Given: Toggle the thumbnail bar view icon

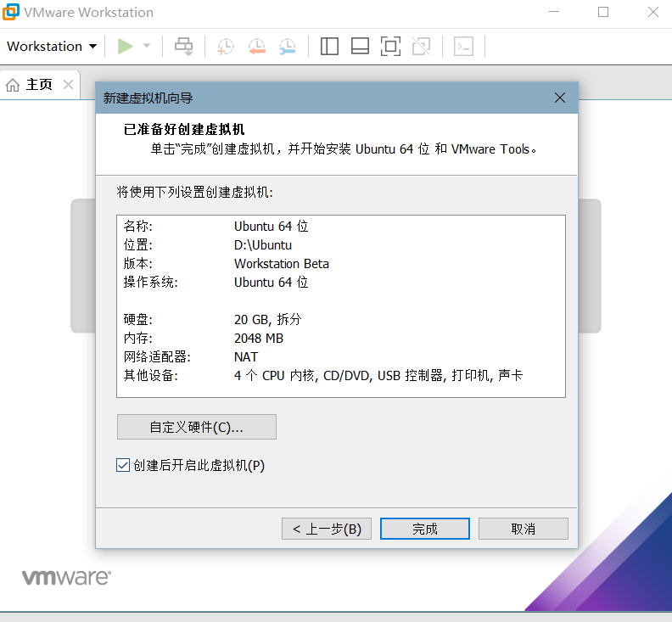Looking at the screenshot, I should pyautogui.click(x=360, y=47).
